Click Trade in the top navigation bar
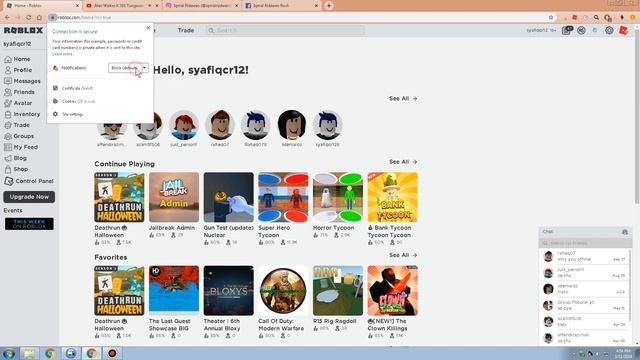 tap(186, 31)
